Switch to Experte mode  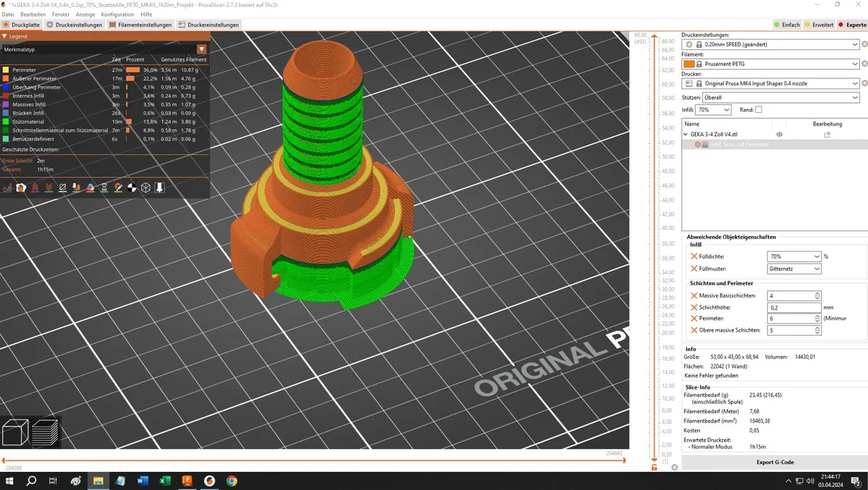tap(852, 25)
